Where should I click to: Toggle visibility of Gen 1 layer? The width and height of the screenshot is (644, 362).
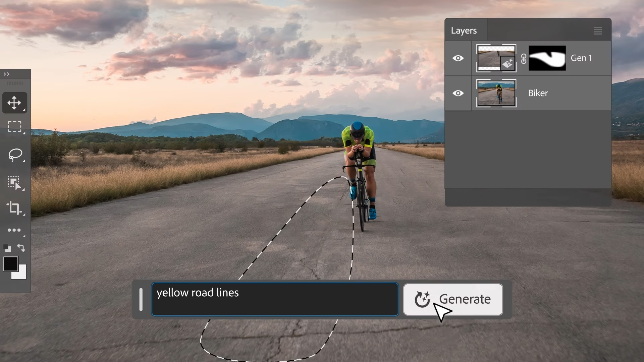[458, 58]
